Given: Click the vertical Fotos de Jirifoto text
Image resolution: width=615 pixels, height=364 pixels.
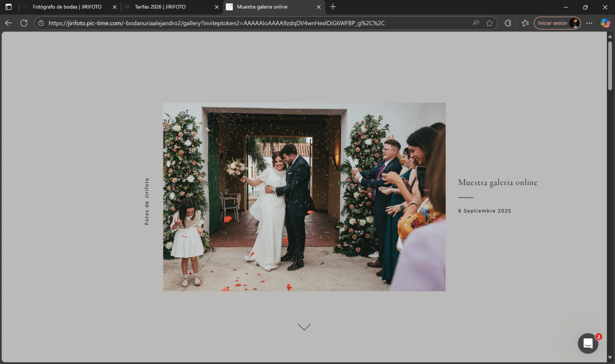Looking at the screenshot, I should 147,201.
